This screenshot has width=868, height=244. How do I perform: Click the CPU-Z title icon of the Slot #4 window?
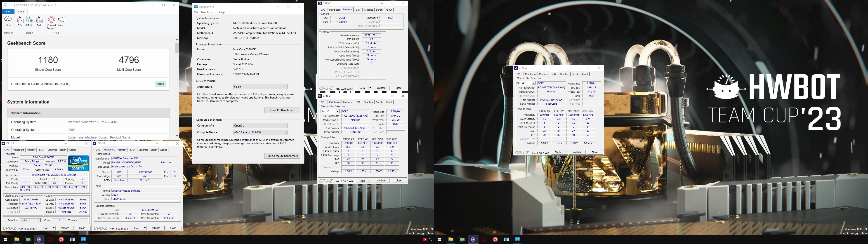click(x=516, y=68)
